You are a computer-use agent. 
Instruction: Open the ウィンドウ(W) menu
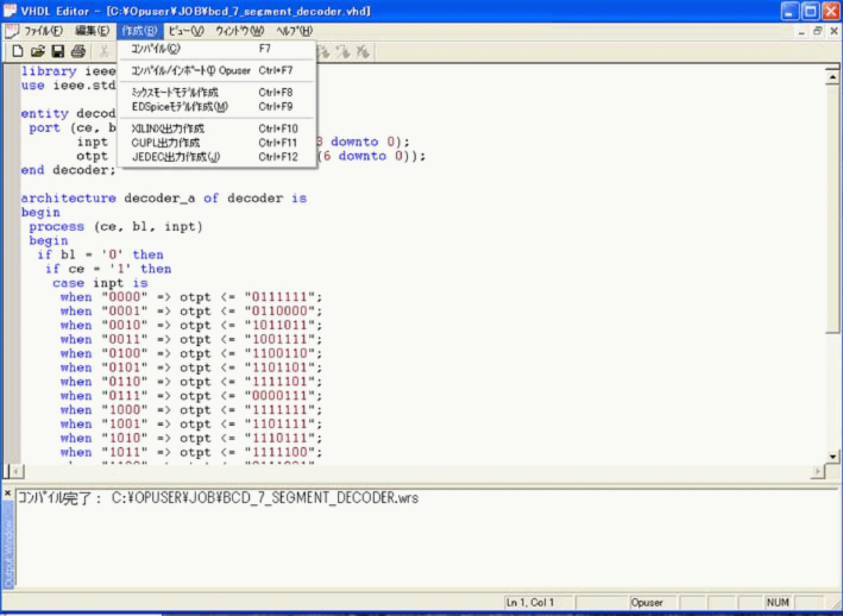(240, 31)
